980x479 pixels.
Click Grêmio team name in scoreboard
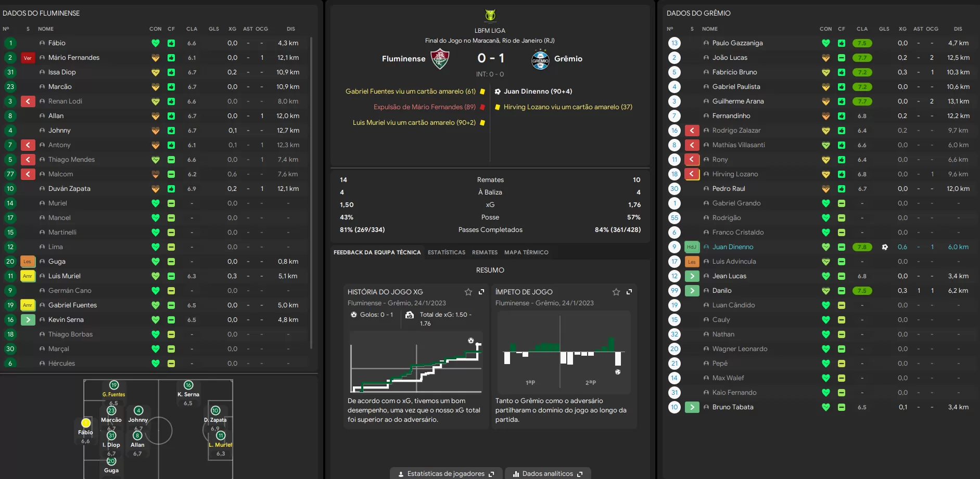pos(568,59)
